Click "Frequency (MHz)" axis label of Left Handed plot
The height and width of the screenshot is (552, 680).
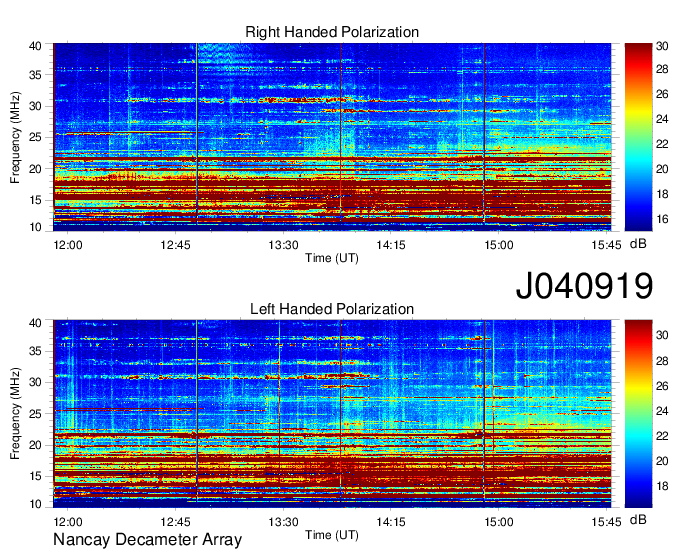[x=15, y=414]
